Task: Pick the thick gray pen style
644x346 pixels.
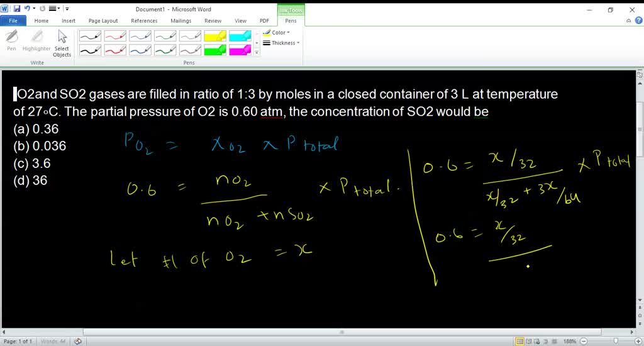Action: pos(190,50)
